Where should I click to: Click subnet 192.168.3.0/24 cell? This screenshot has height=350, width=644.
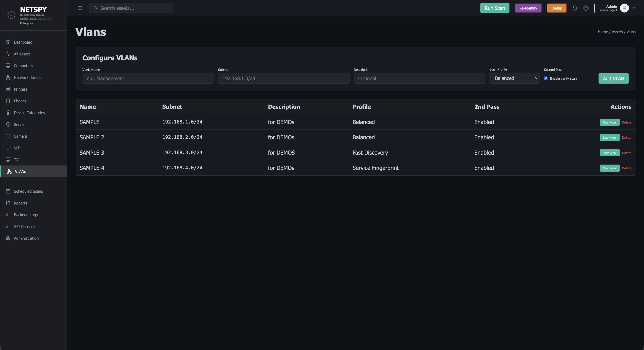tap(182, 152)
